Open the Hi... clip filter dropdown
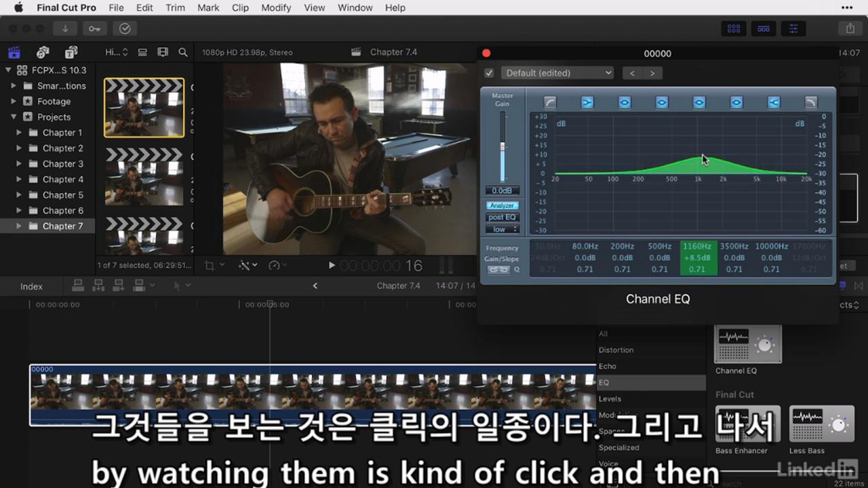The height and width of the screenshot is (488, 868). pos(116,52)
